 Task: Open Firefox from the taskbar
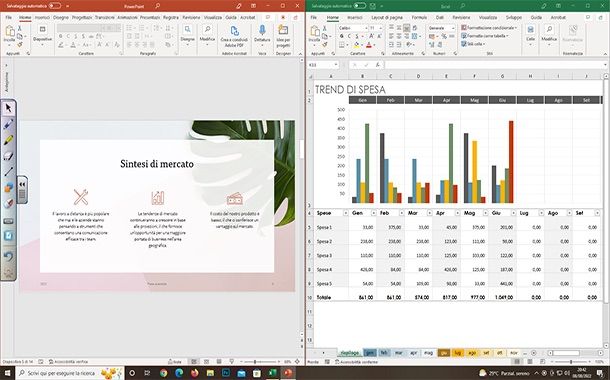(x=195, y=373)
